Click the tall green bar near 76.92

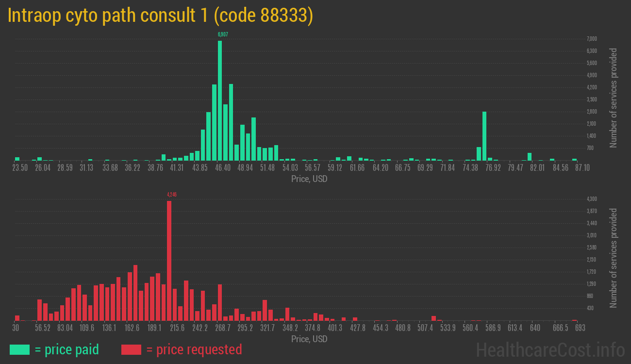tap(484, 136)
